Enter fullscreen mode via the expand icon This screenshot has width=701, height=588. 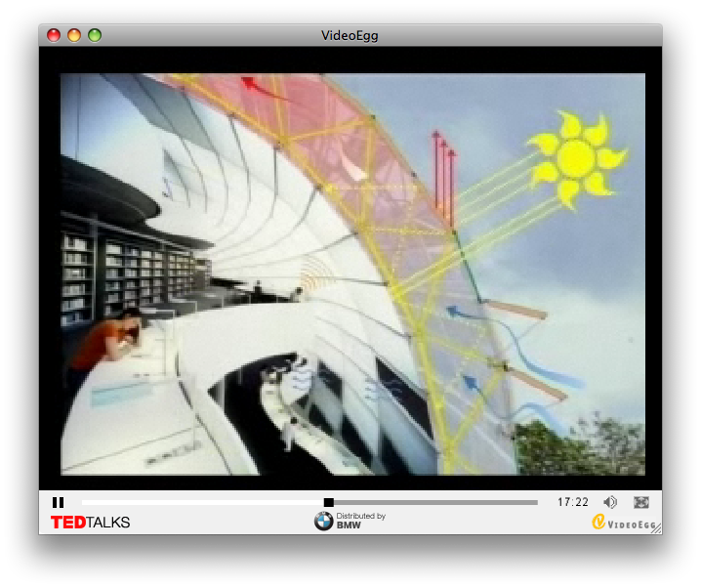pos(641,502)
